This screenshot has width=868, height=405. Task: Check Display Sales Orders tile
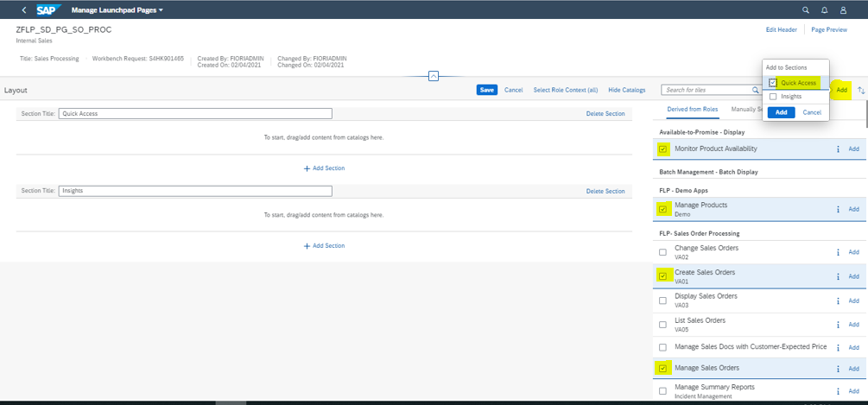(x=662, y=301)
